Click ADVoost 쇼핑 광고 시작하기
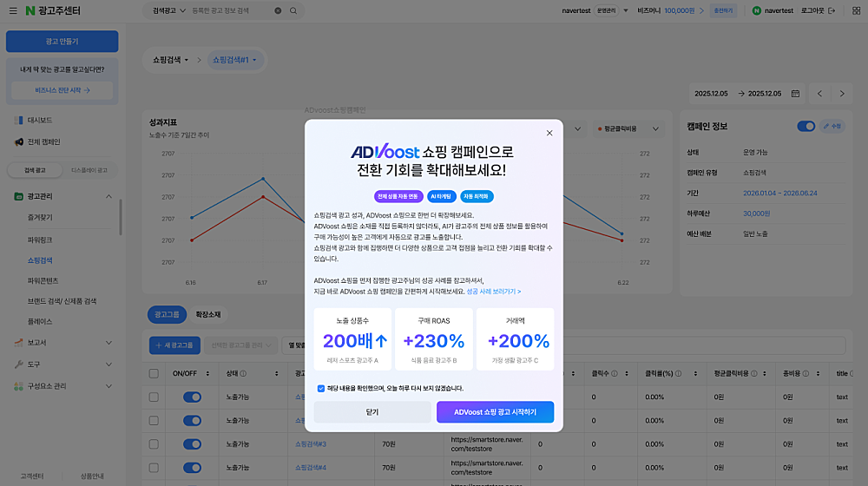 coord(495,412)
